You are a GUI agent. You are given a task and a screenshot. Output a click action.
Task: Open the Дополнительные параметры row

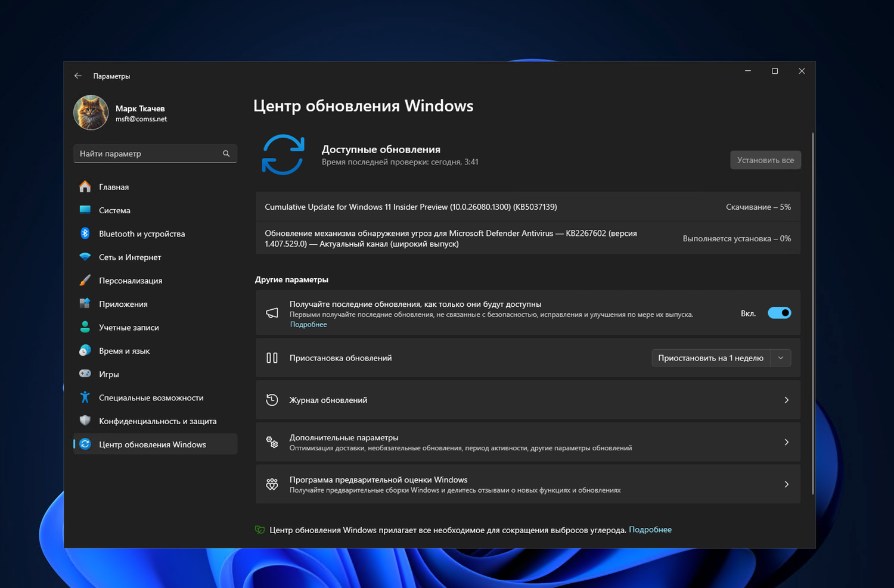click(x=527, y=442)
